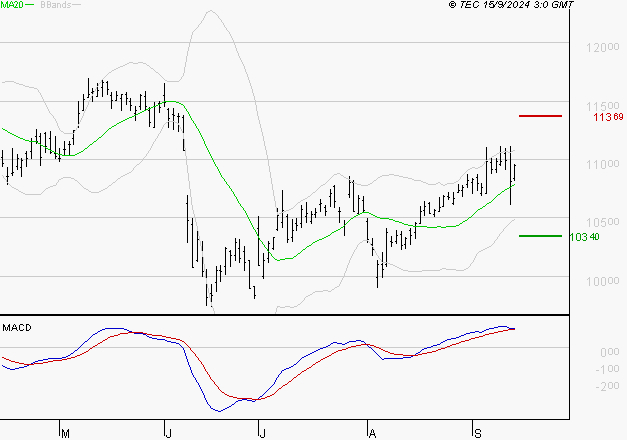Click the TEC 15/9/2024 copyright text

[x=511, y=4]
